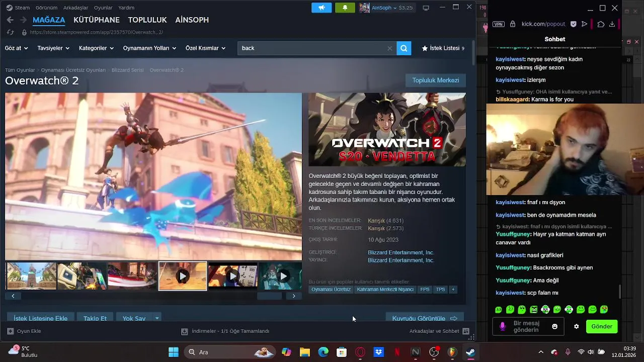Click the Kahraman Merkezli Nişancı tag

[x=385, y=290]
